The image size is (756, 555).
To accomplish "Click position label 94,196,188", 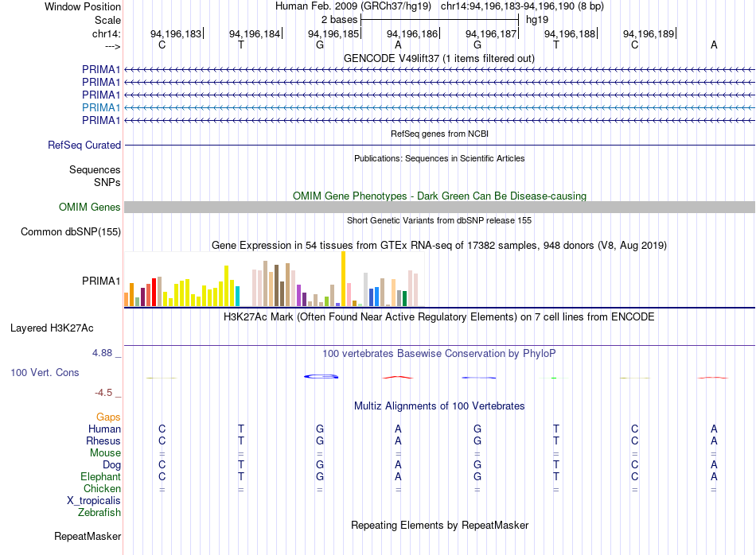I will point(570,33).
